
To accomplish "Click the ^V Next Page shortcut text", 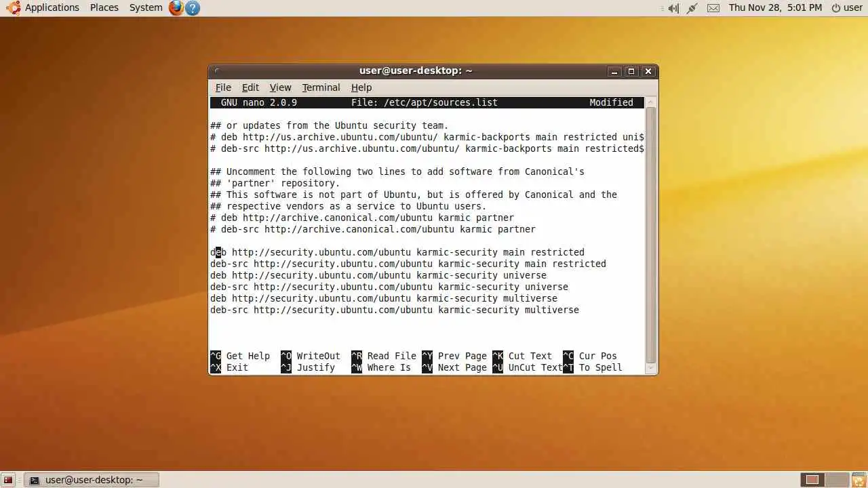I will (454, 367).
